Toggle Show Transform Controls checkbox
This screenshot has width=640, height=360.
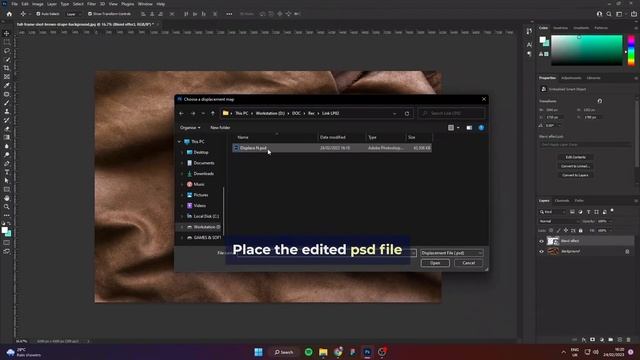(90, 14)
